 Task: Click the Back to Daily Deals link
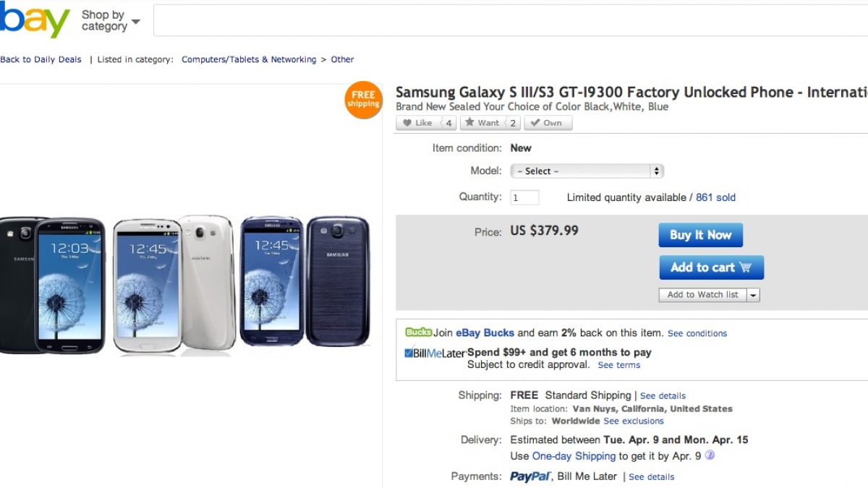click(x=41, y=60)
